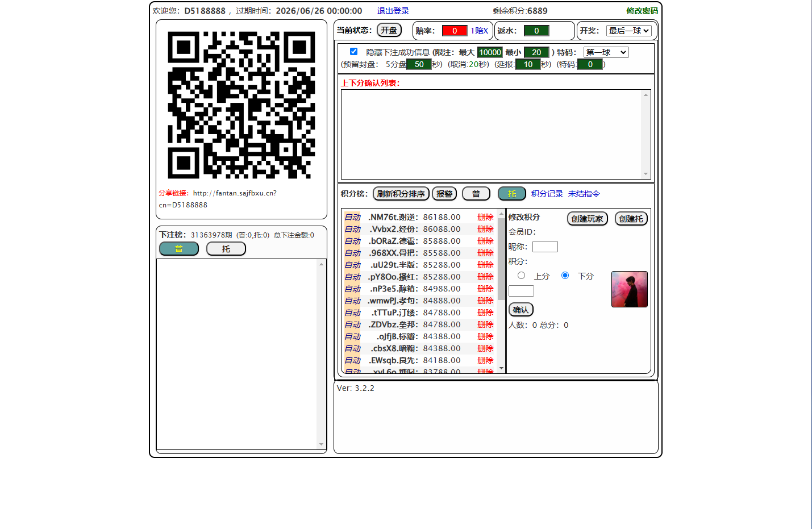Screen dimensions: 812x529
Task: Select the 下分 radio button
Action: 565,276
